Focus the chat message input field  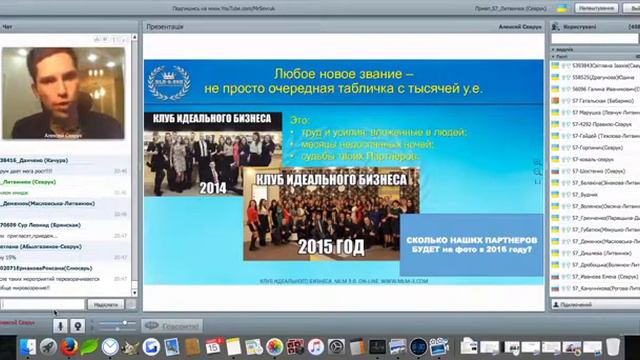point(42,304)
